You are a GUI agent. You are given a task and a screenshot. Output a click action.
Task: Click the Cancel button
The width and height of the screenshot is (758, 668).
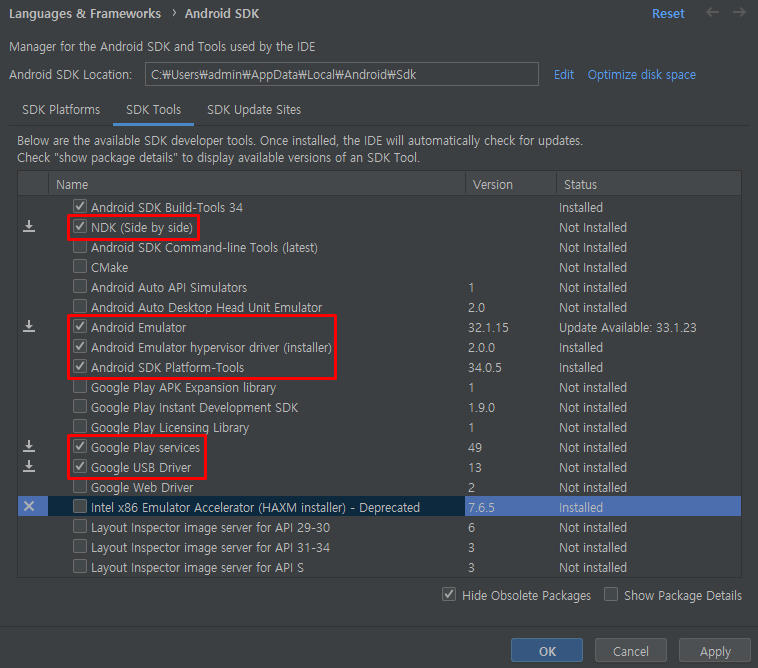pyautogui.click(x=630, y=651)
